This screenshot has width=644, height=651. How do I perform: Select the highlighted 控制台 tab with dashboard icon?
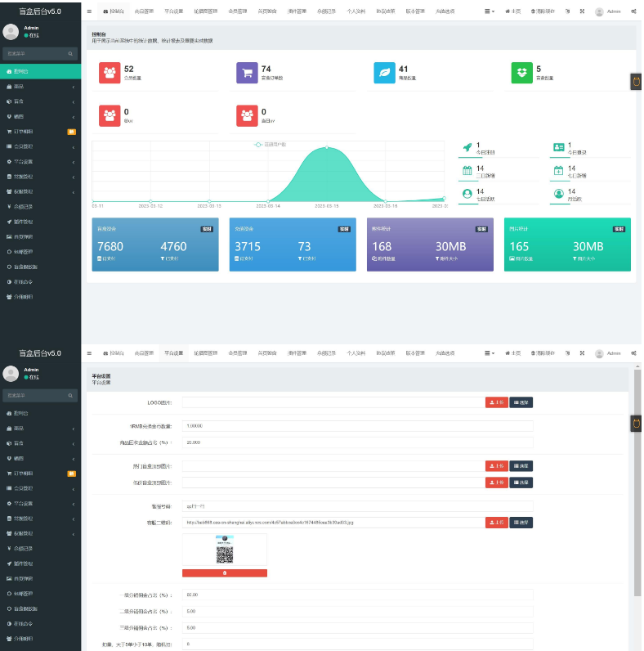(114, 11)
